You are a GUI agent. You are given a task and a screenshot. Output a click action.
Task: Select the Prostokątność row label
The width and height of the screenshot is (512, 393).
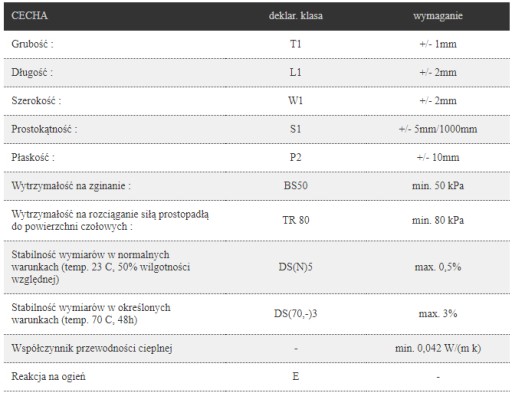click(44, 129)
